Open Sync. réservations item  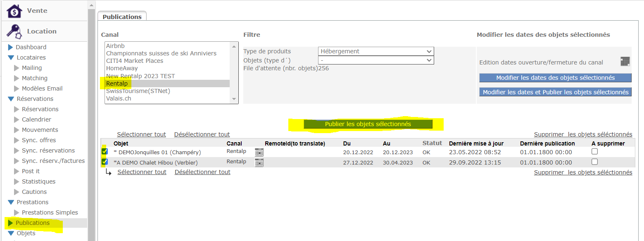tap(48, 150)
